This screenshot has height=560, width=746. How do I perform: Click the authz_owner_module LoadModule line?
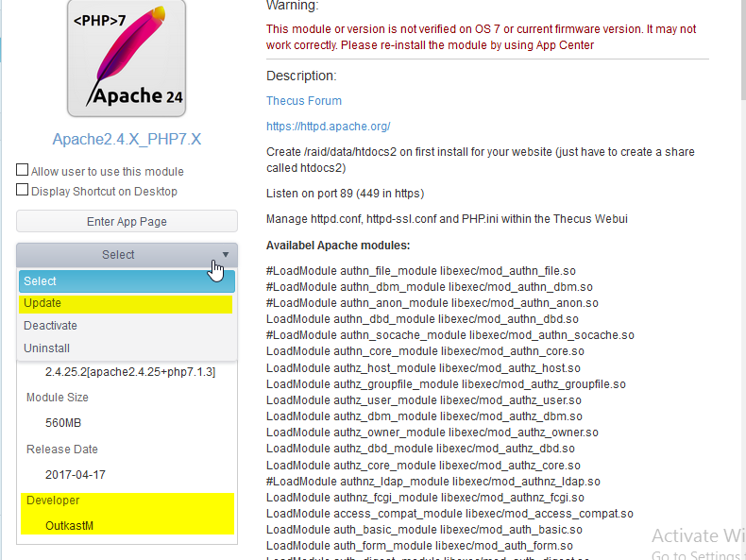pyautogui.click(x=432, y=433)
